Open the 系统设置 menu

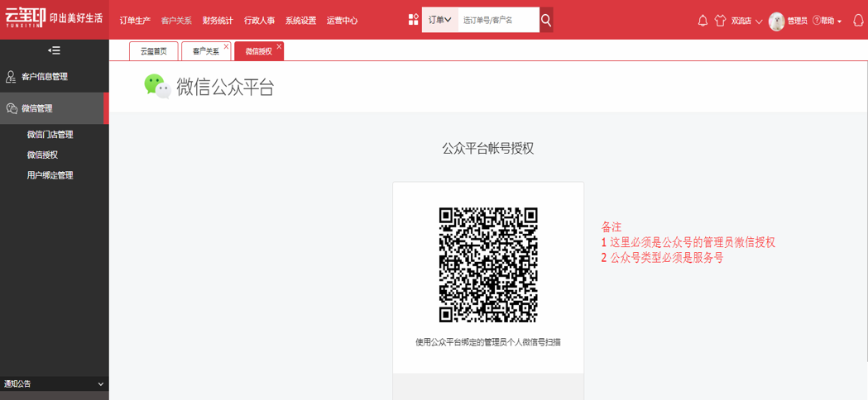[x=300, y=21]
